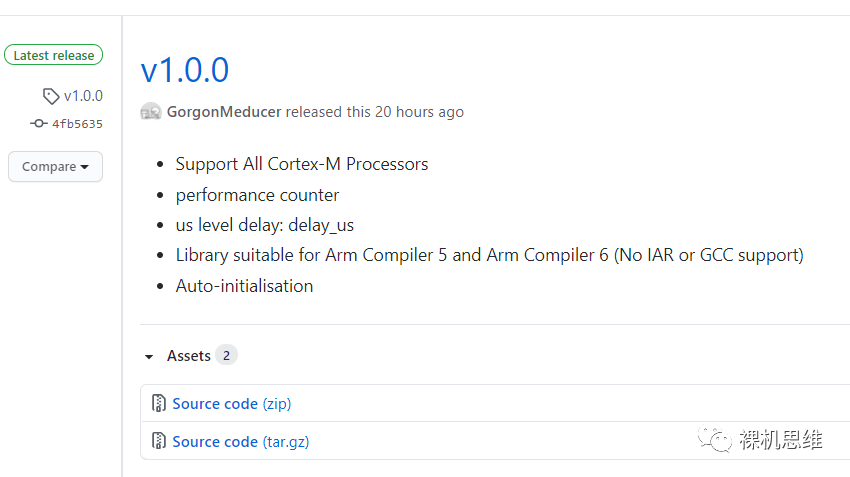
Task: Click the "Auto-initialisation" bullet text
Action: point(244,286)
